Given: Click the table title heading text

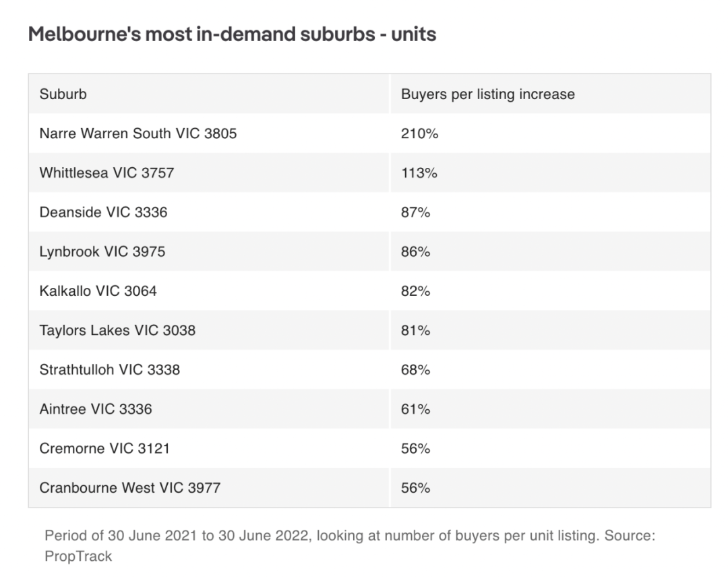Looking at the screenshot, I should click(232, 34).
